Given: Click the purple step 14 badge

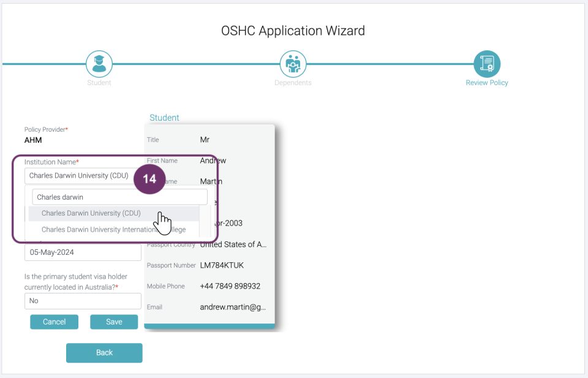Looking at the screenshot, I should tap(149, 180).
